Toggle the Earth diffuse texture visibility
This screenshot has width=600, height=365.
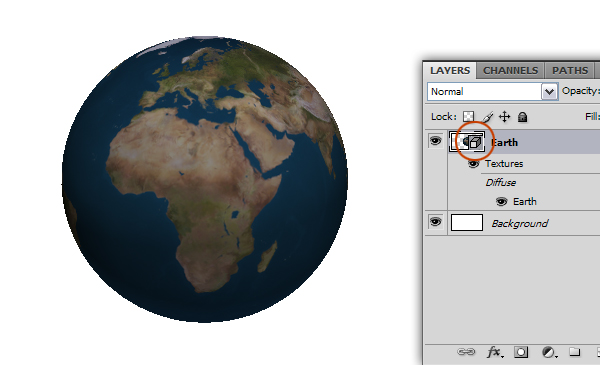click(x=501, y=201)
